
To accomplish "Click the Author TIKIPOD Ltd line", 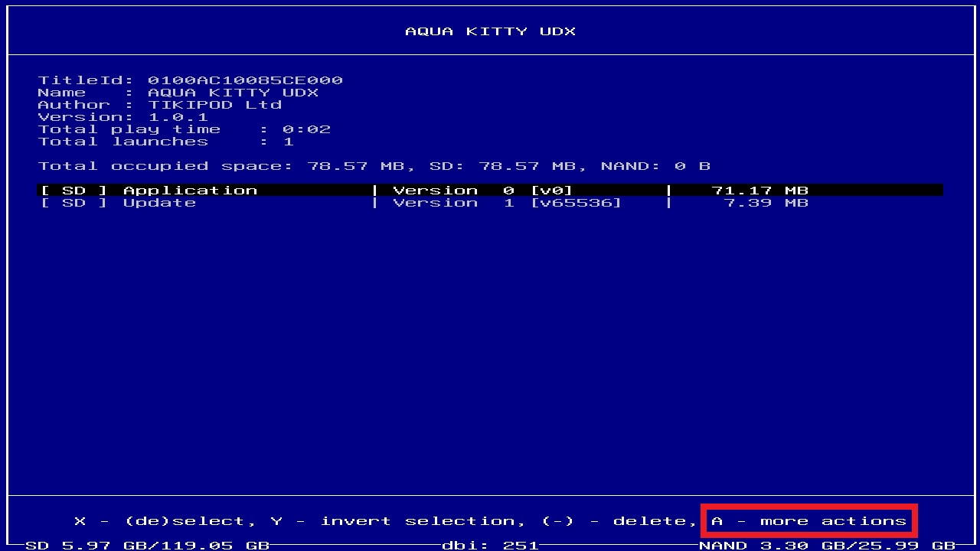I will [x=160, y=105].
